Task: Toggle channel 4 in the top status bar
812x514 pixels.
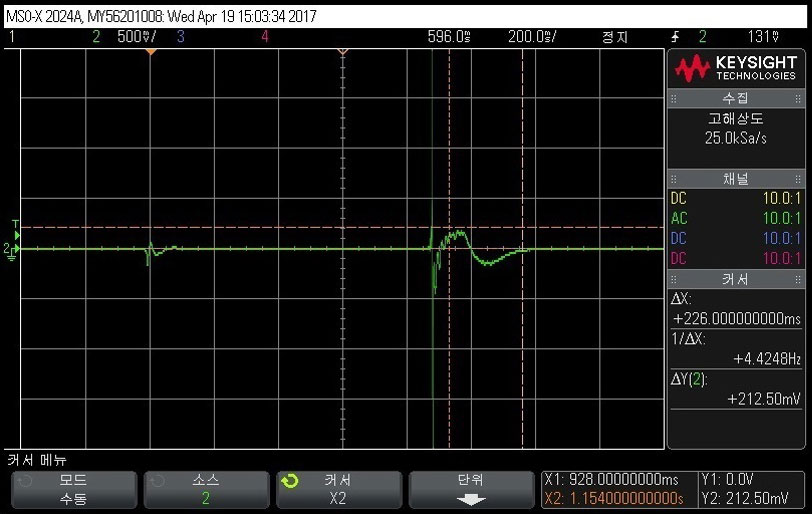Action: 265,37
